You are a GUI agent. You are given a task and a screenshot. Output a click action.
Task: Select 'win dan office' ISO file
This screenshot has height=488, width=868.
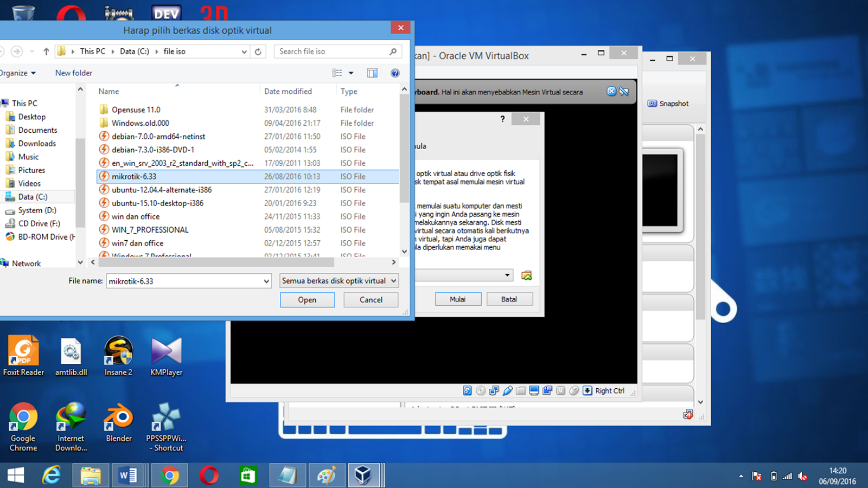pyautogui.click(x=248, y=216)
